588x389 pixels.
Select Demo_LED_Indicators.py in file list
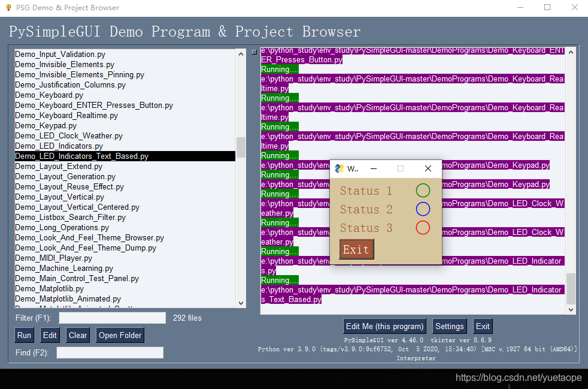tap(125, 146)
